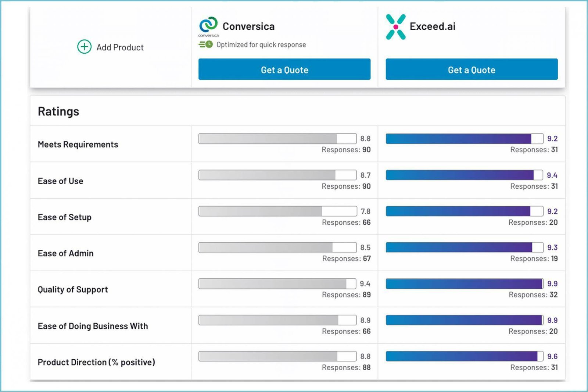Click Conversica's Responses: 88 count
Viewport: 588px width, 392px height.
(346, 367)
